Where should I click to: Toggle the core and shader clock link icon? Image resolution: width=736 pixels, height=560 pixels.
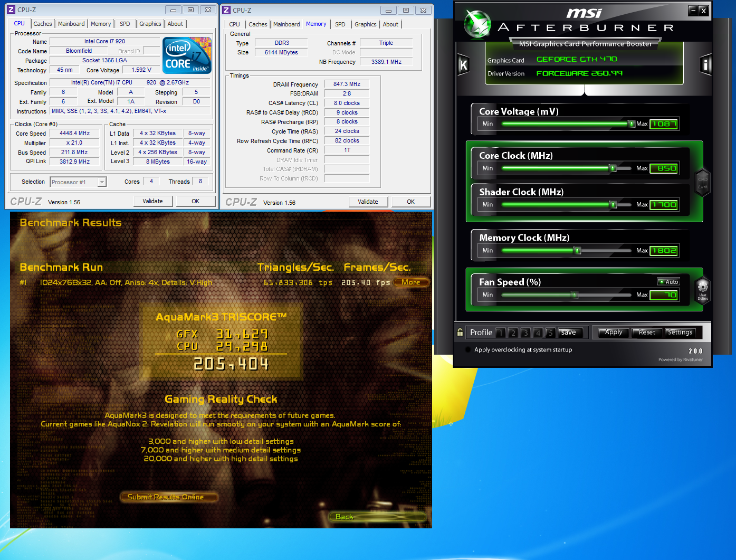(x=703, y=183)
